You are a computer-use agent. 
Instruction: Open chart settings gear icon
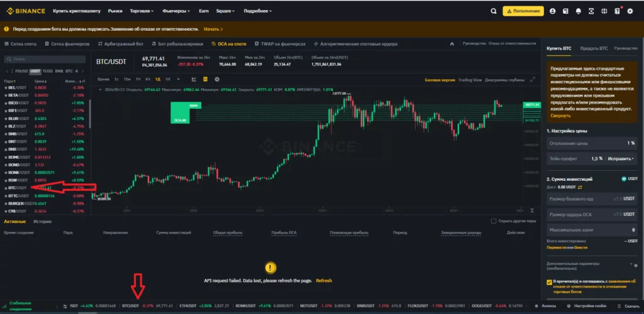pos(217,79)
